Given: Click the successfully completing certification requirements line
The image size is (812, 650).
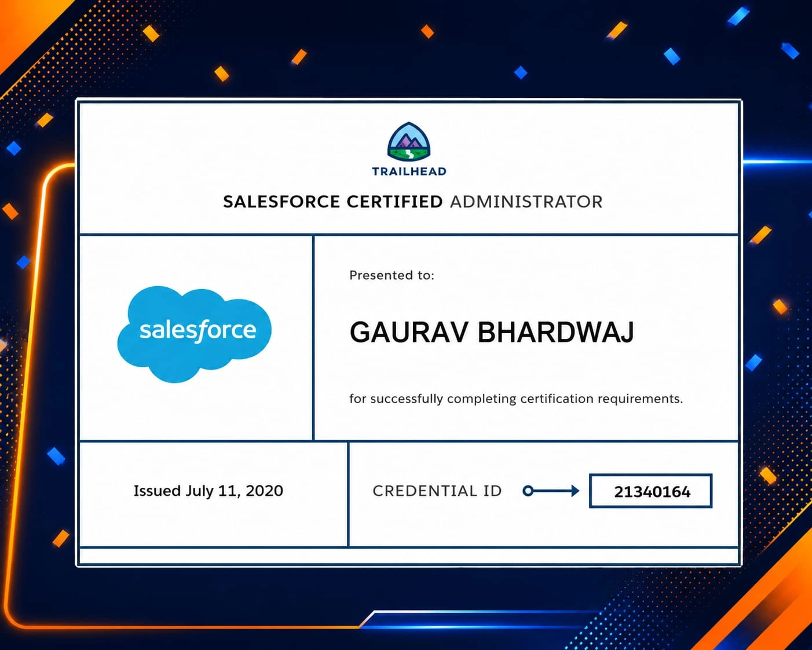Looking at the screenshot, I should 516,399.
